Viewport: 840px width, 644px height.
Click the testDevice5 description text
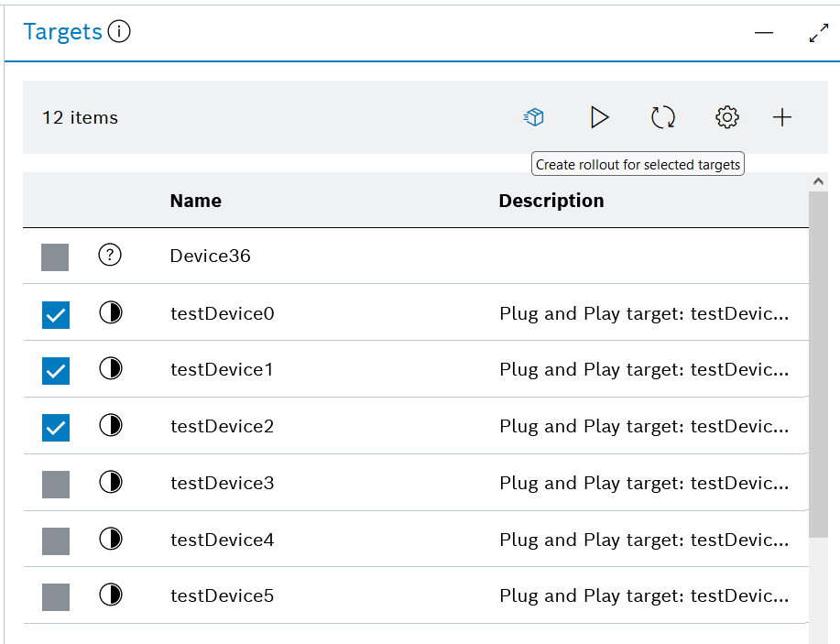pos(643,596)
